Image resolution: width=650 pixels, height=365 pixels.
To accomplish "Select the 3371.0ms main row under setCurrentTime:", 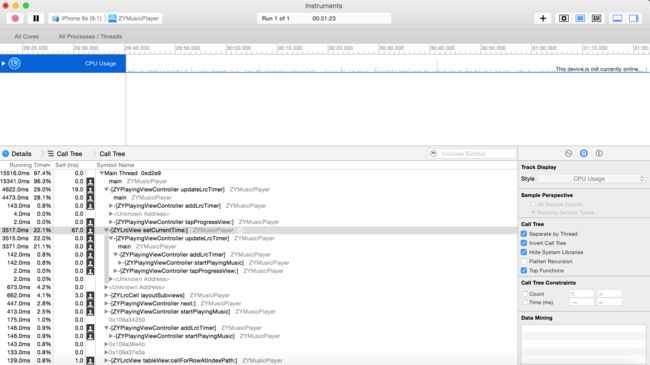I will click(258, 246).
